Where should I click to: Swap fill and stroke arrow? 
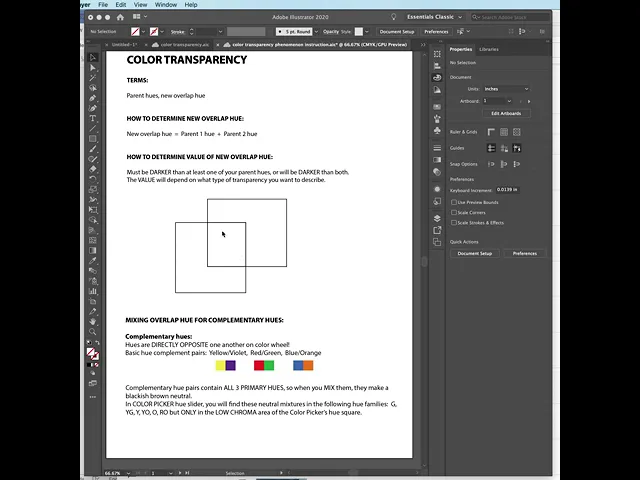click(97, 343)
